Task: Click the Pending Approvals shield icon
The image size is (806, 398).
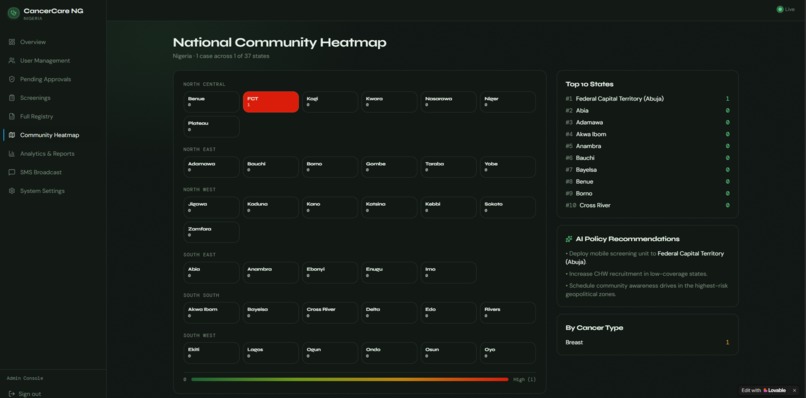Action: 12,79
